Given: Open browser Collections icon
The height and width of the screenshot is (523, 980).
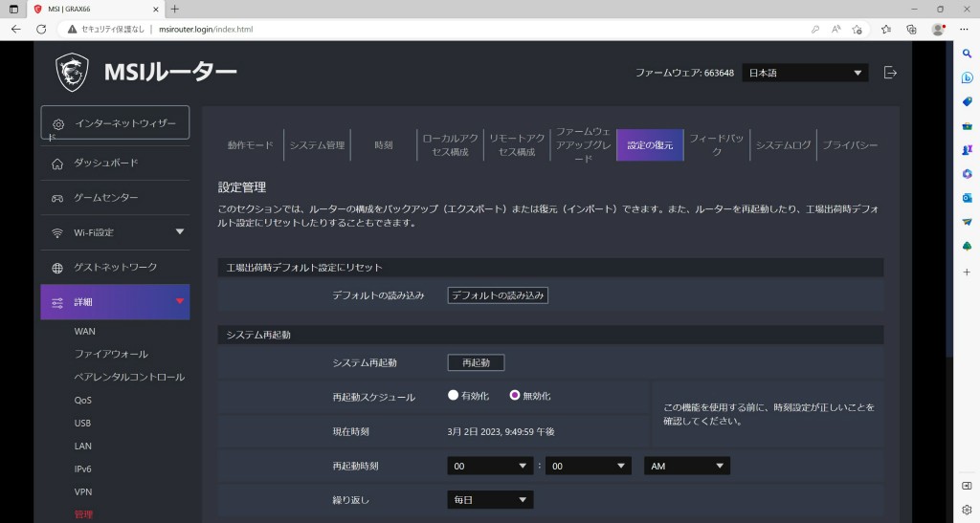Looking at the screenshot, I should click(911, 30).
